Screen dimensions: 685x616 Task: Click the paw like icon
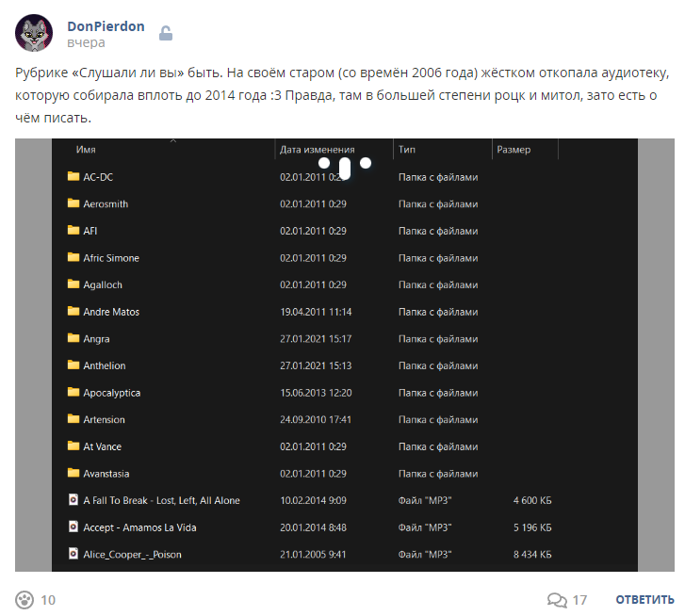24,600
